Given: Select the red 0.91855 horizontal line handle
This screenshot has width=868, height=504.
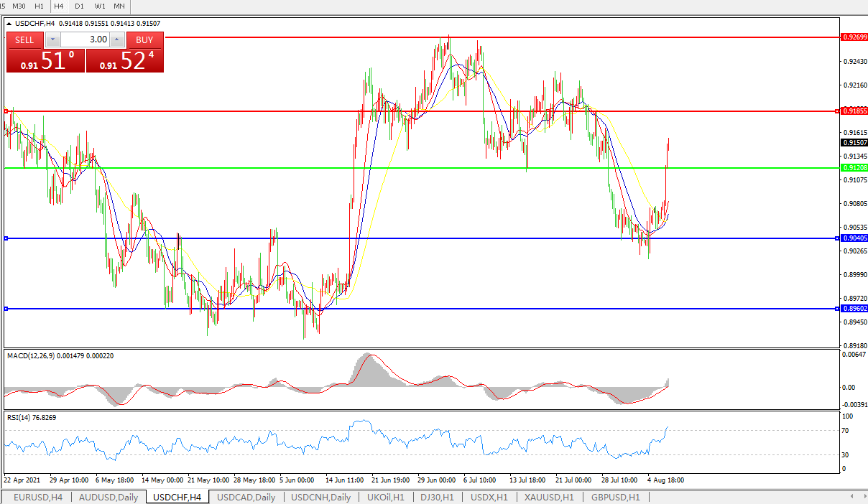Looking at the screenshot, I should [6, 111].
